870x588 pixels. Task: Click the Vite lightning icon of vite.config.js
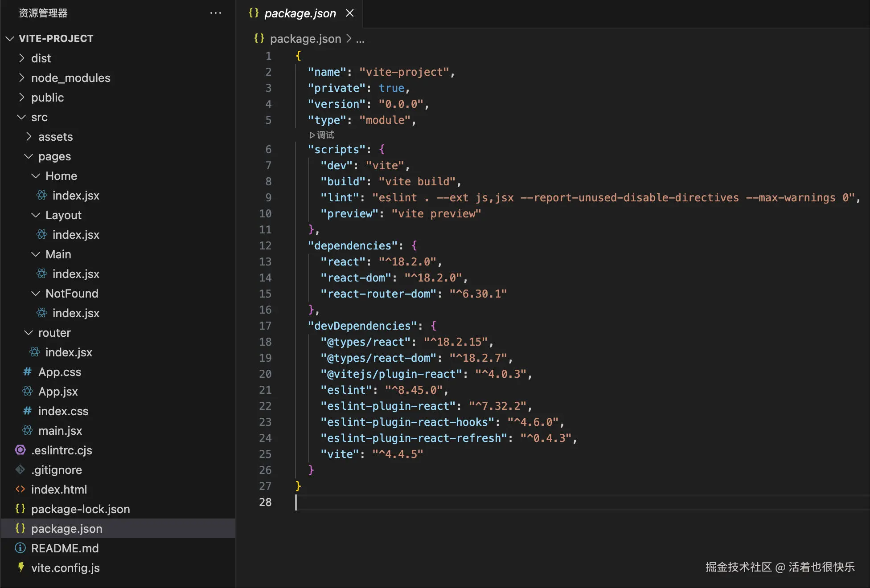pos(21,567)
